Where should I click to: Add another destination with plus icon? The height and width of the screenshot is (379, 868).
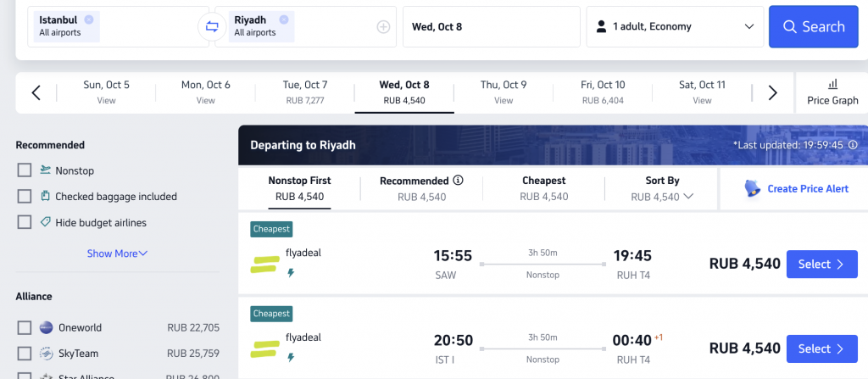click(384, 26)
